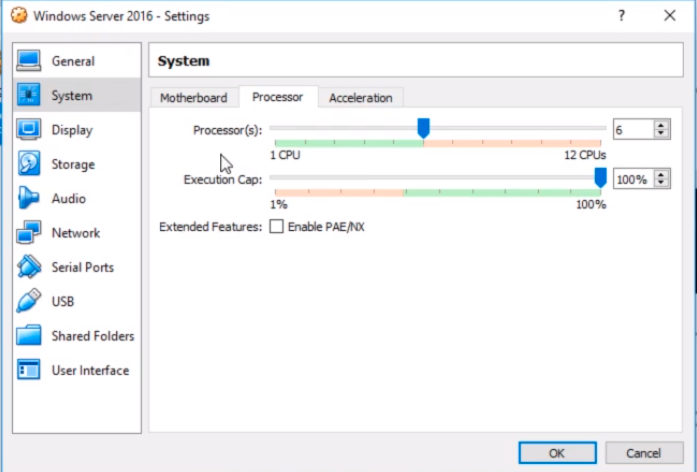Image resolution: width=697 pixels, height=472 pixels.
Task: Click the Processor(s) slider handle
Action: tap(424, 128)
